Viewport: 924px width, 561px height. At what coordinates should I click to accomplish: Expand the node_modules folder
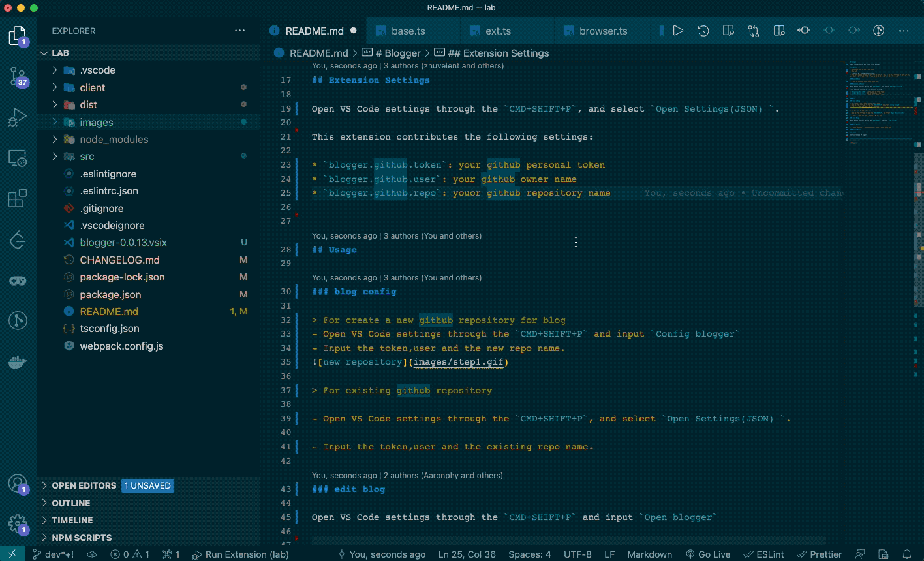149,139
